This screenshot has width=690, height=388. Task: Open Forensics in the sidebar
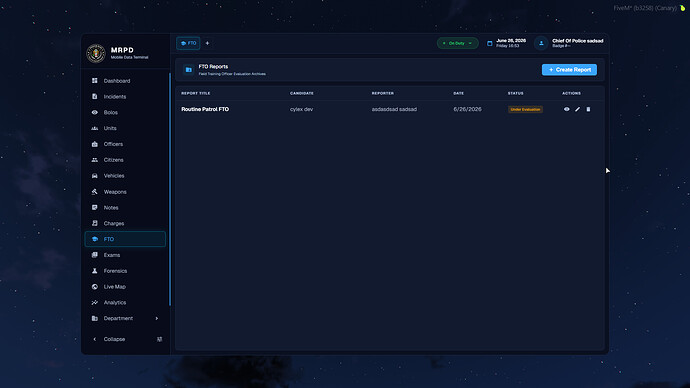pos(125,271)
